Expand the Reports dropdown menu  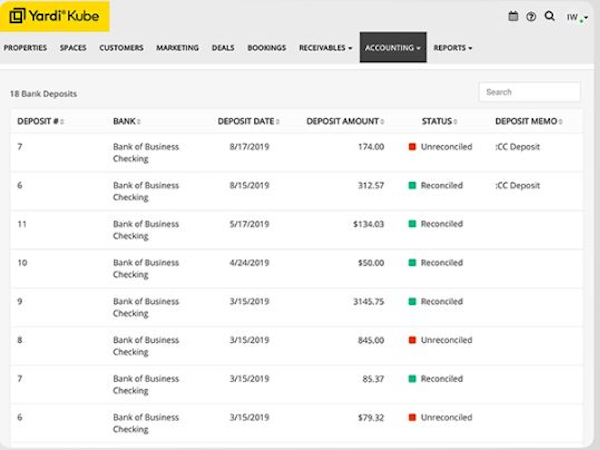pyautogui.click(x=453, y=48)
